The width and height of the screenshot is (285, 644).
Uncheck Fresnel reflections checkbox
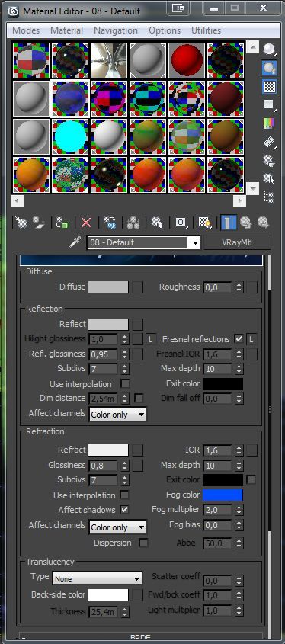tap(239, 339)
